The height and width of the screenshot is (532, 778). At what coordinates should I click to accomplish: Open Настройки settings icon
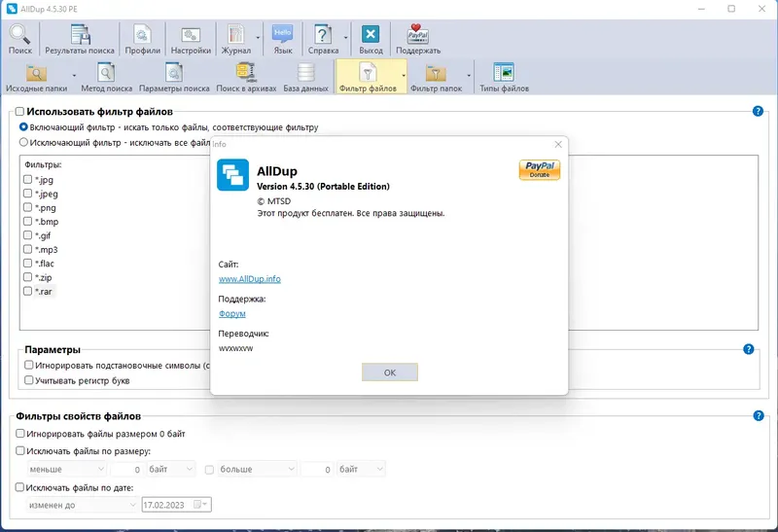tap(191, 39)
